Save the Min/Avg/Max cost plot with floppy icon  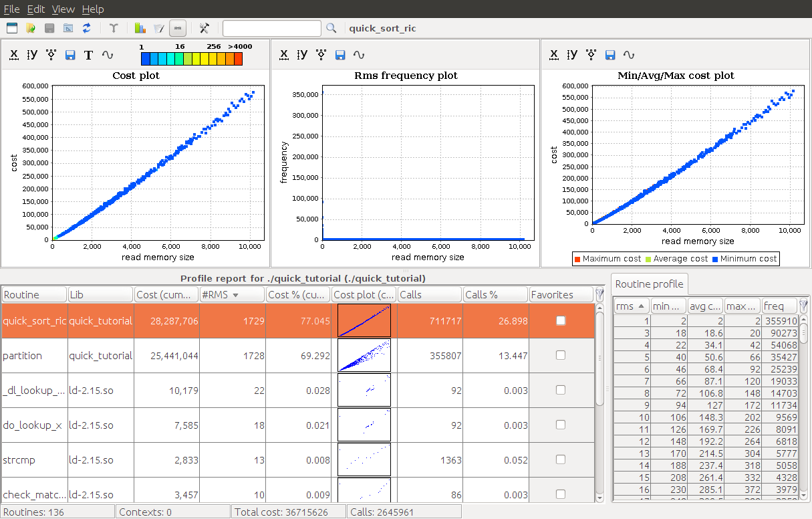610,56
